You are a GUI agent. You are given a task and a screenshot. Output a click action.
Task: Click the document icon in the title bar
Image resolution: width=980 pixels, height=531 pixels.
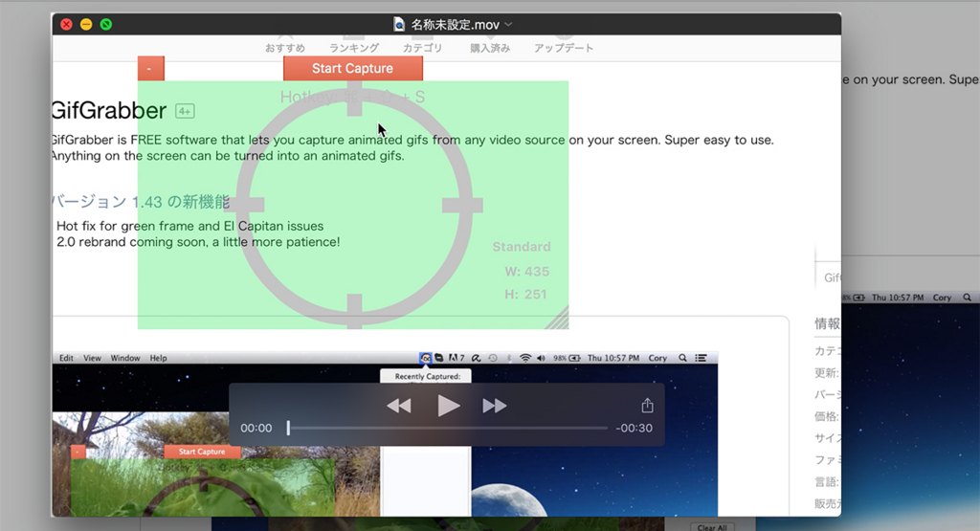point(399,24)
